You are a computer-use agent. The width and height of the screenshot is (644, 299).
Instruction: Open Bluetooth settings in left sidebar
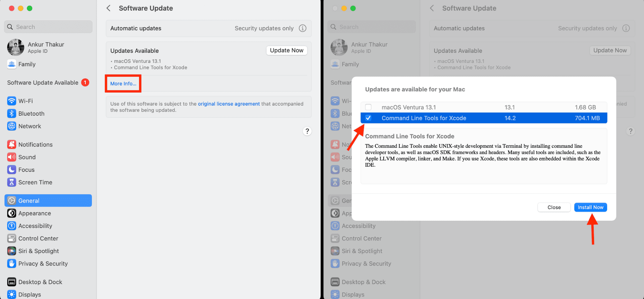click(x=48, y=114)
